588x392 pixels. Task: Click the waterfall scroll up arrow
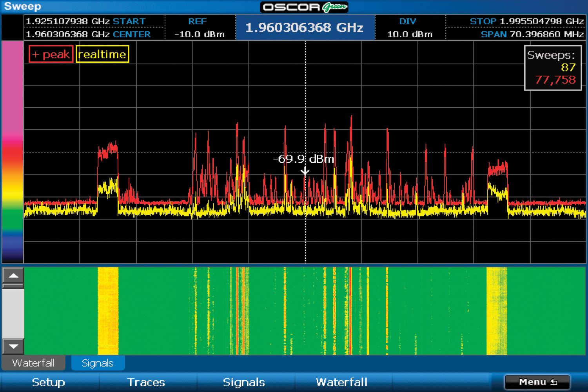(13, 276)
